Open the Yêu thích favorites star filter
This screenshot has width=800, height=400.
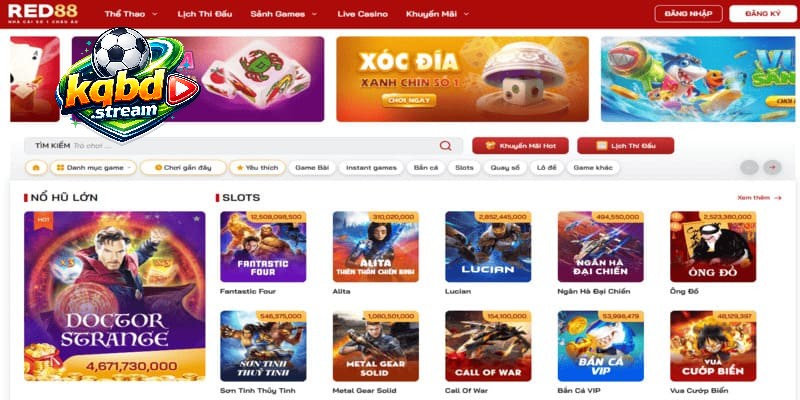pos(258,167)
